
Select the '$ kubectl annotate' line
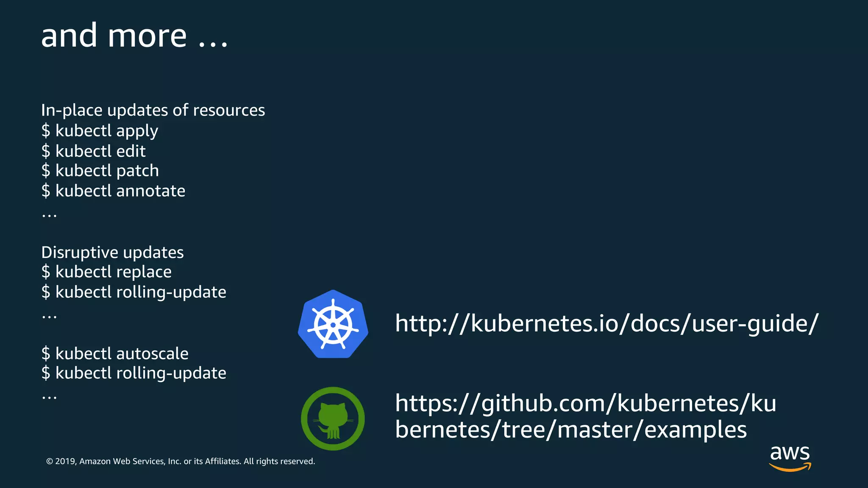[x=114, y=191]
